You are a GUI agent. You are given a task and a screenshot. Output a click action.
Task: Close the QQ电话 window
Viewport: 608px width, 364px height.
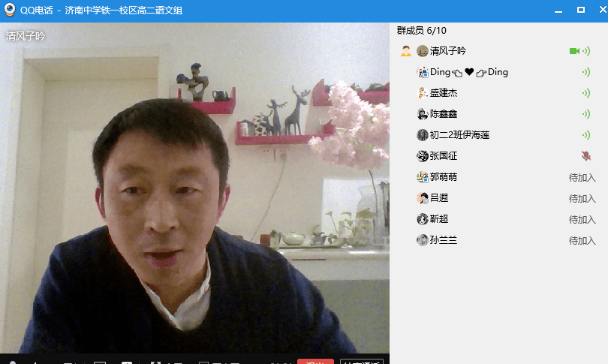(x=603, y=10)
